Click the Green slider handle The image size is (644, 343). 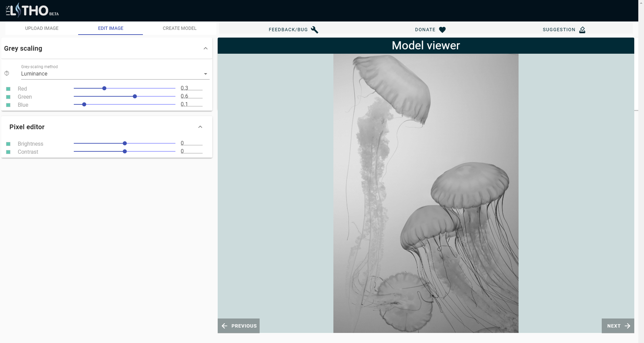tap(135, 96)
